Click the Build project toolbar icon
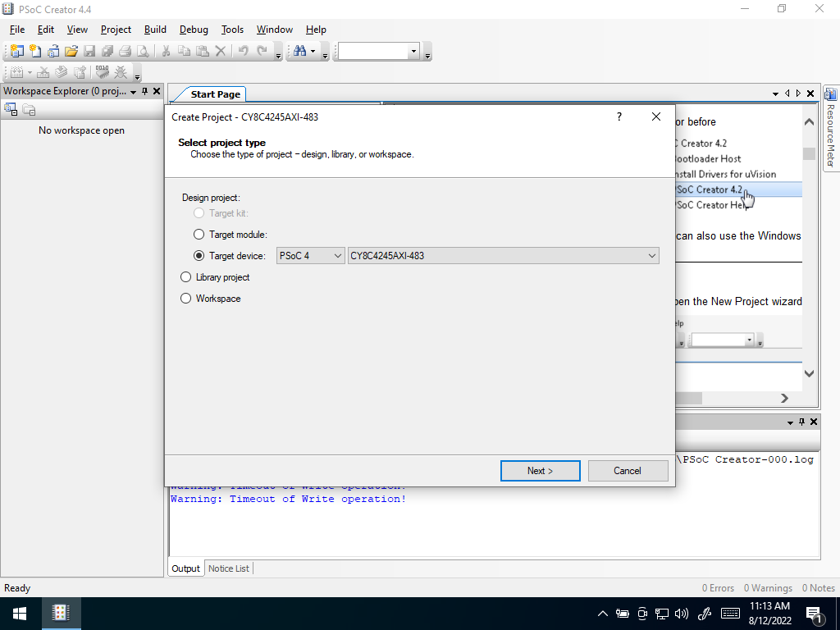This screenshot has width=840, height=630. [x=17, y=72]
